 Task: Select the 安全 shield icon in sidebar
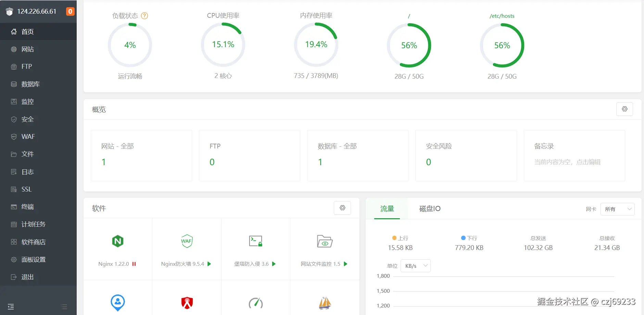tap(14, 119)
